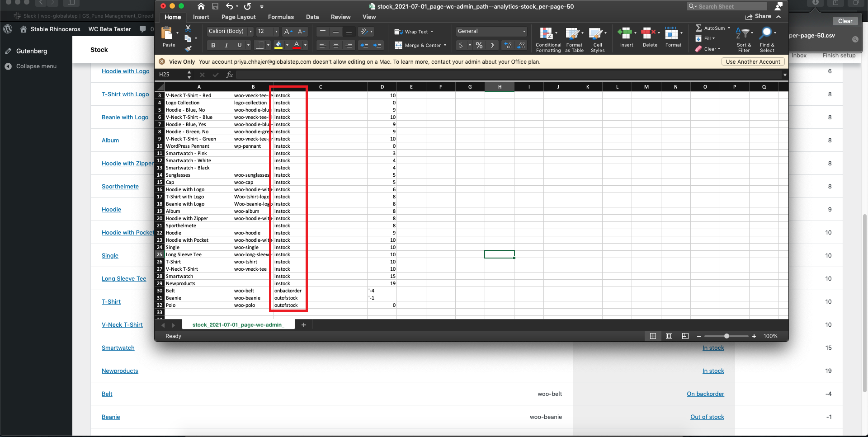This screenshot has height=437, width=868.
Task: Switch to the Formulas ribbon tab
Action: point(281,17)
